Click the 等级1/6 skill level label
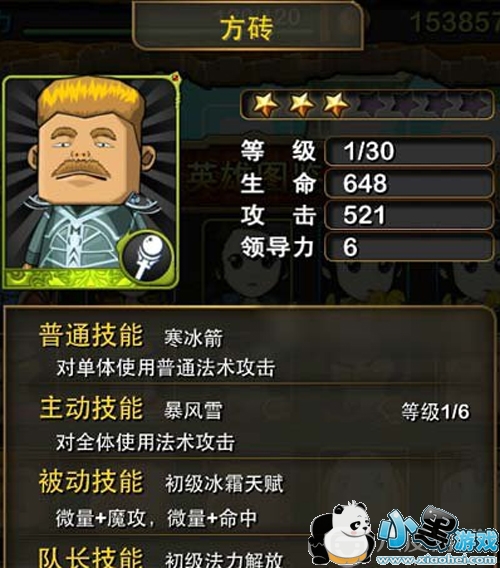500x568 pixels. (436, 412)
